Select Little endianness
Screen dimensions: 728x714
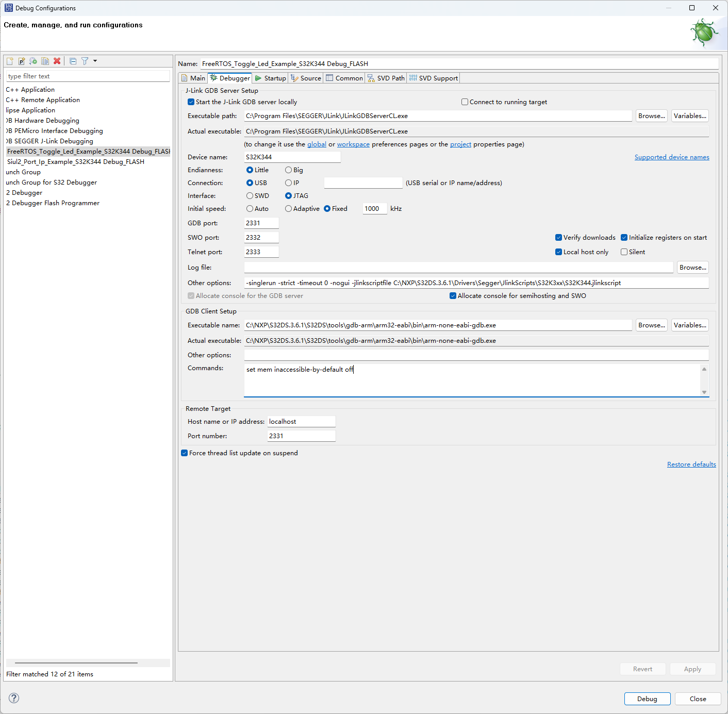250,170
